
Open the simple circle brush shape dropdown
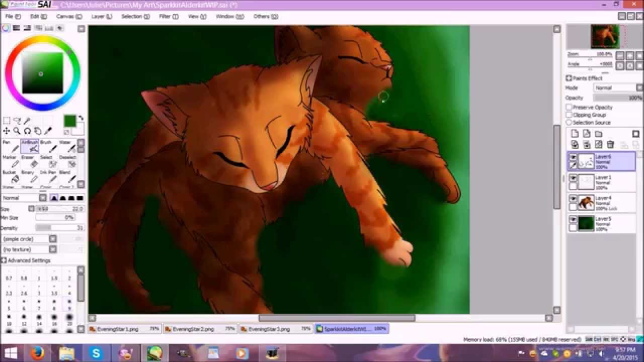[29, 239]
